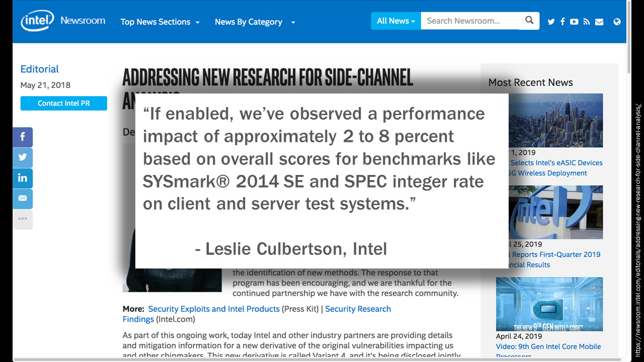Show more sharing options in sidebar
The height and width of the screenshot is (362, 644).
23,219
